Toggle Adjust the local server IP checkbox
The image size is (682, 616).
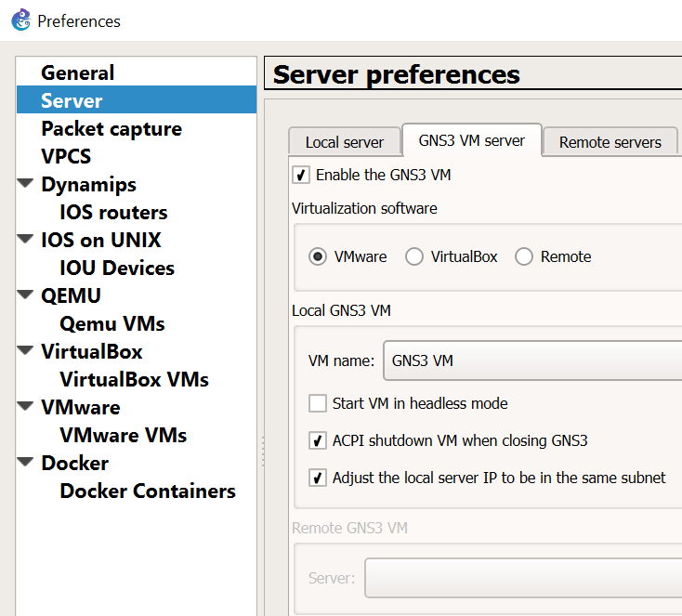point(317,478)
